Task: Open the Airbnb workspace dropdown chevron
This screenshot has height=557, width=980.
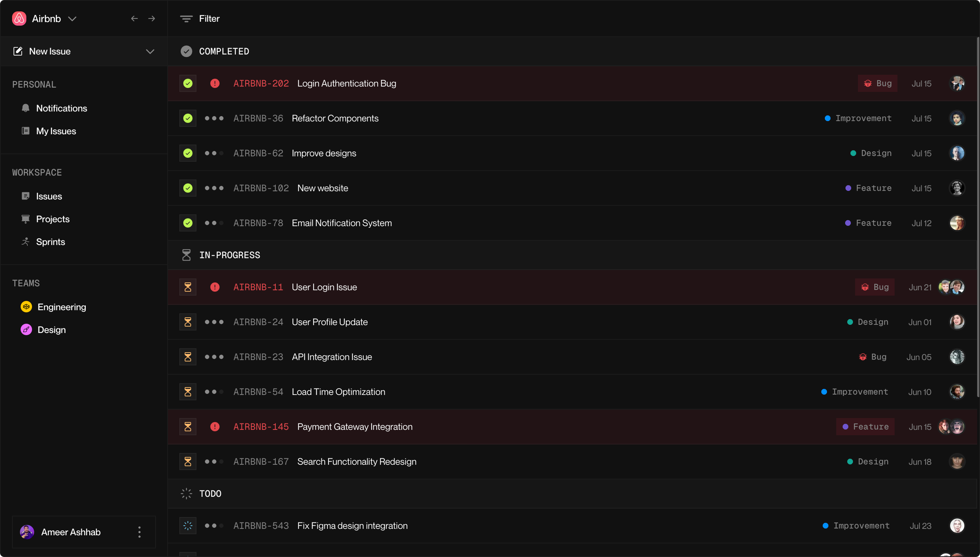Action: [72, 19]
